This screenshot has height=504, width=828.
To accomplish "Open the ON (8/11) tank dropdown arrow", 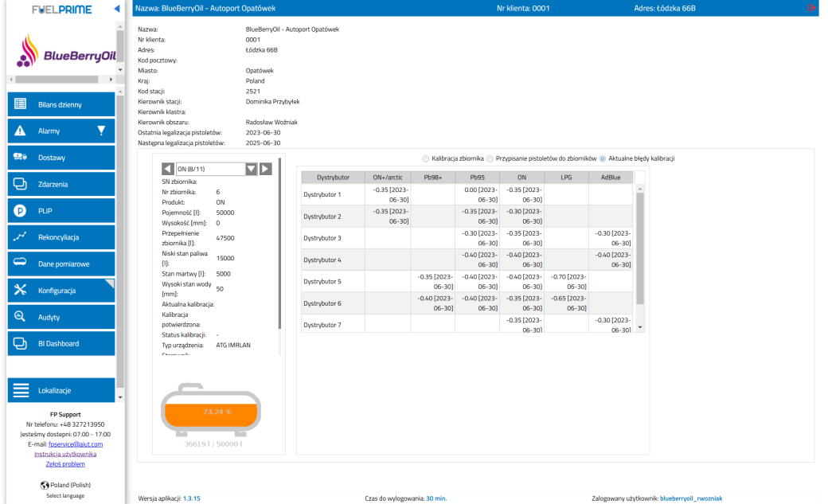I will pos(252,169).
